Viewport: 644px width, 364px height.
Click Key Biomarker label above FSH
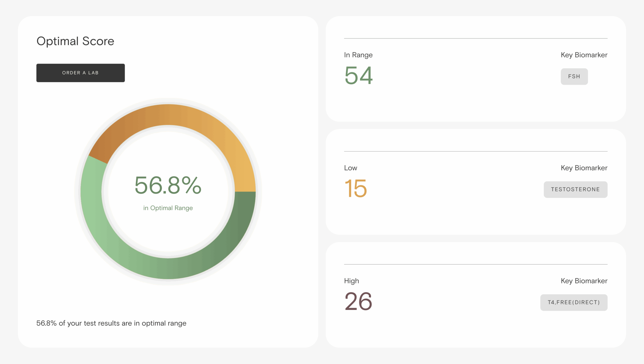(x=584, y=55)
